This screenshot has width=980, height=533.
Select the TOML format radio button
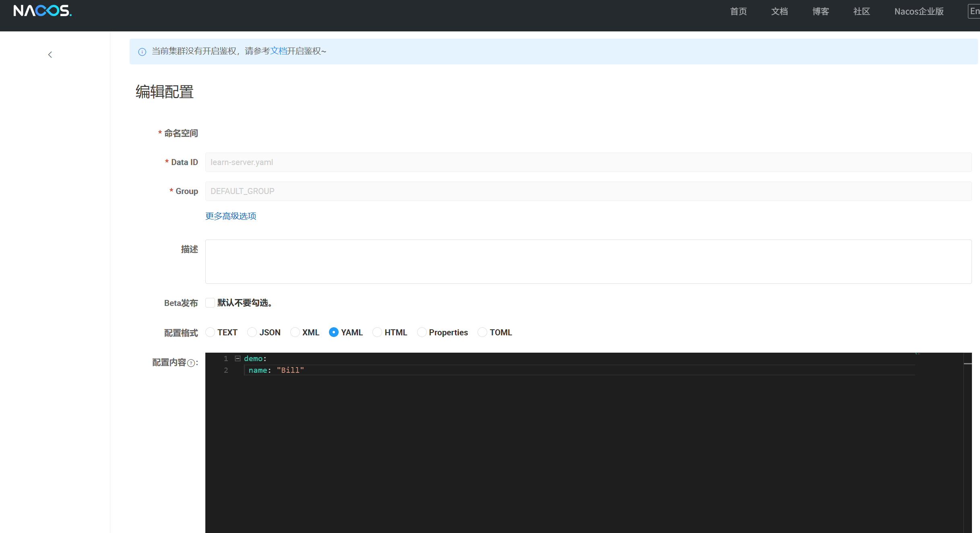(x=482, y=332)
